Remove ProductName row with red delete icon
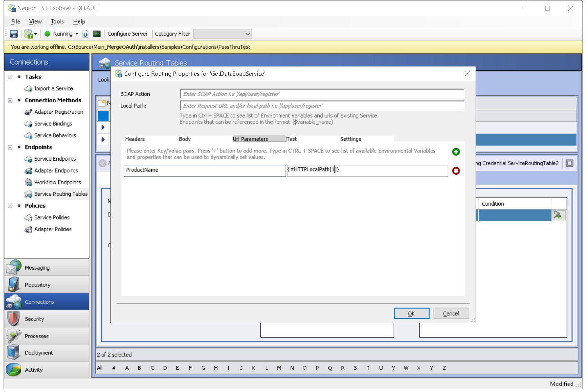The height and width of the screenshot is (392, 587). pyautogui.click(x=456, y=171)
